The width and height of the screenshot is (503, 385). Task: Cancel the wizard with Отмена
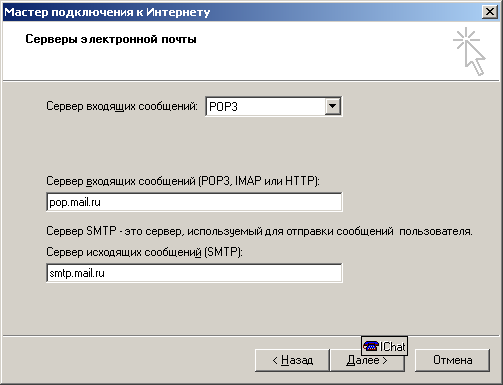click(x=452, y=360)
